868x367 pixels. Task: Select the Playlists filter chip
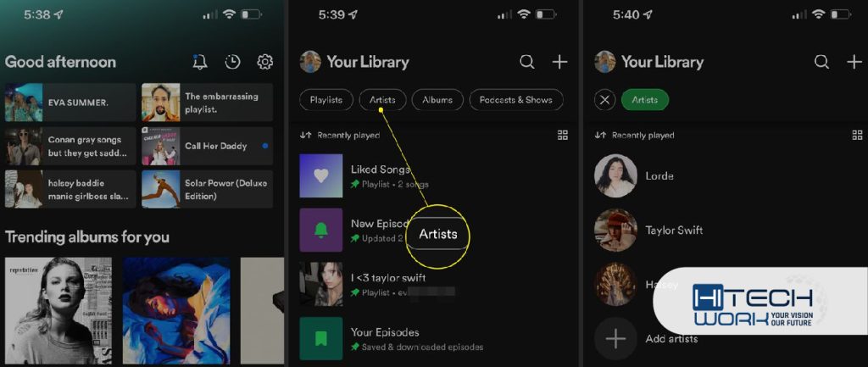click(325, 100)
